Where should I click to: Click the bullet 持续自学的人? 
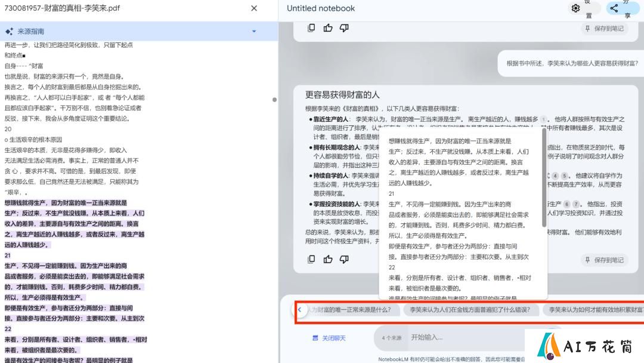pyautogui.click(x=330, y=176)
